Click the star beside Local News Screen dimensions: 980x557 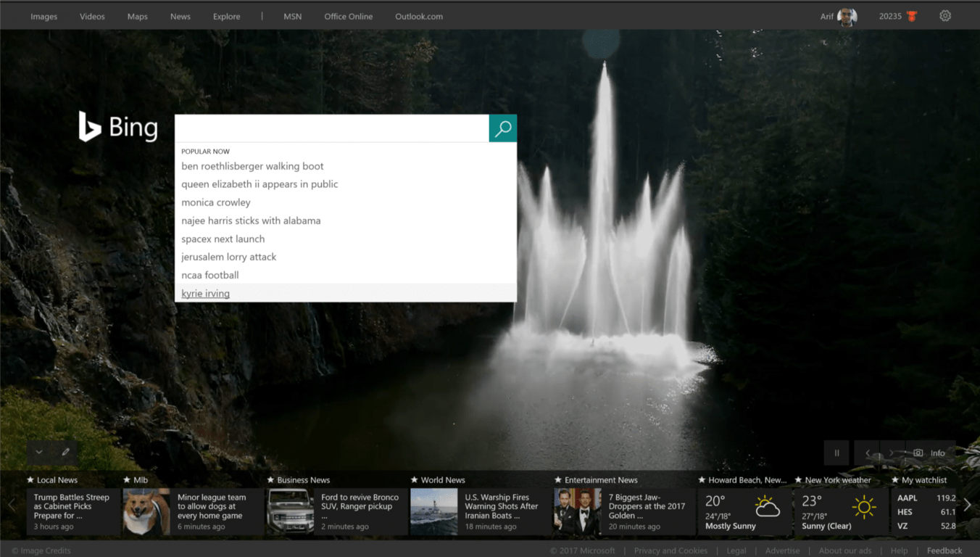tap(30, 480)
